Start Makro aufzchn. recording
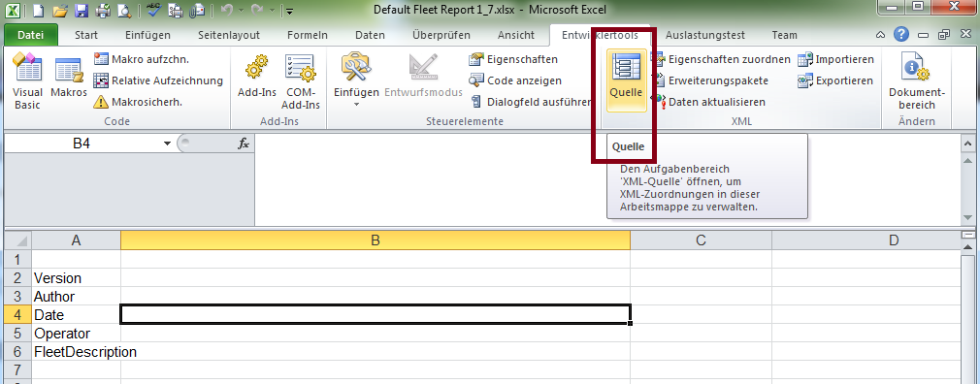The image size is (980, 384). coord(142,59)
